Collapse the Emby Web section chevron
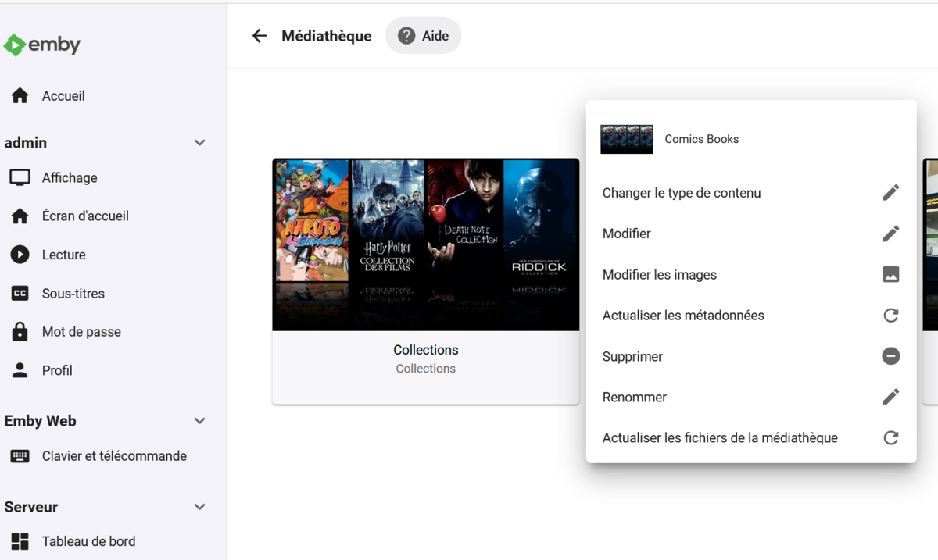The image size is (938, 560). click(x=199, y=421)
